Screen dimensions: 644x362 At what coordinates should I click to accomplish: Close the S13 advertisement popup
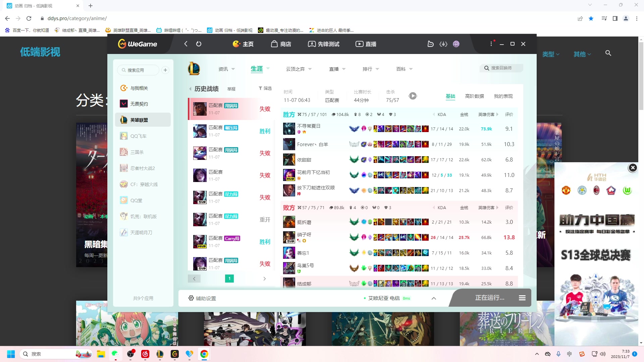click(x=633, y=168)
